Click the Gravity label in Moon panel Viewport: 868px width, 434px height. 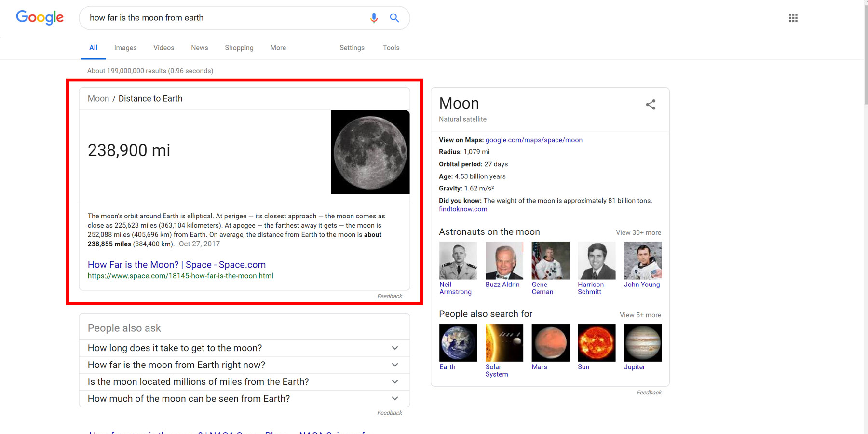450,189
